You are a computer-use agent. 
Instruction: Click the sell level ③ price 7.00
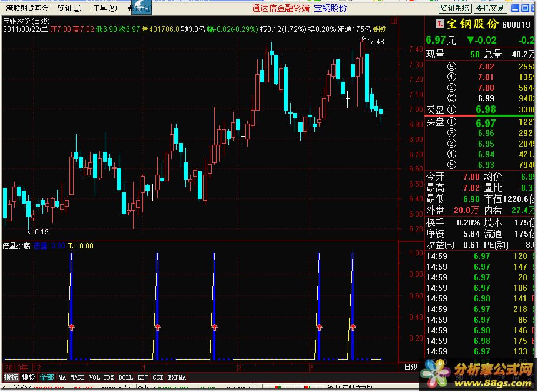(486, 88)
